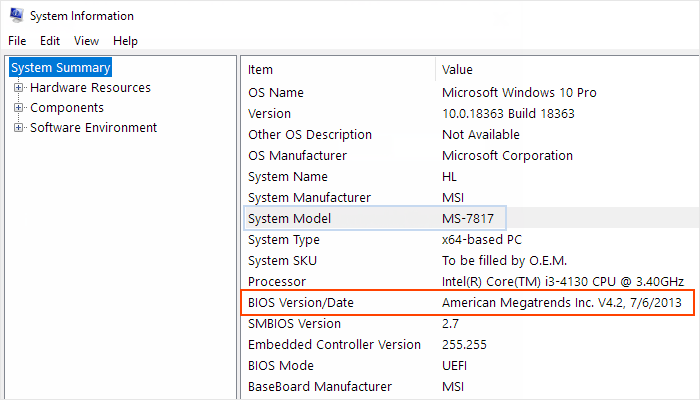Select the SMBIOS Version row label
This screenshot has width=700, height=400.
pyautogui.click(x=294, y=323)
